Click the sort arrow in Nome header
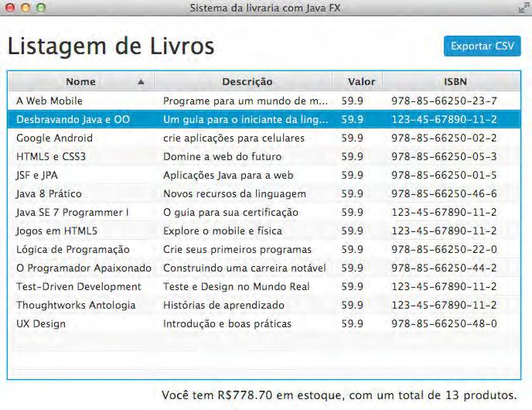The height and width of the screenshot is (410, 532). 142,82
